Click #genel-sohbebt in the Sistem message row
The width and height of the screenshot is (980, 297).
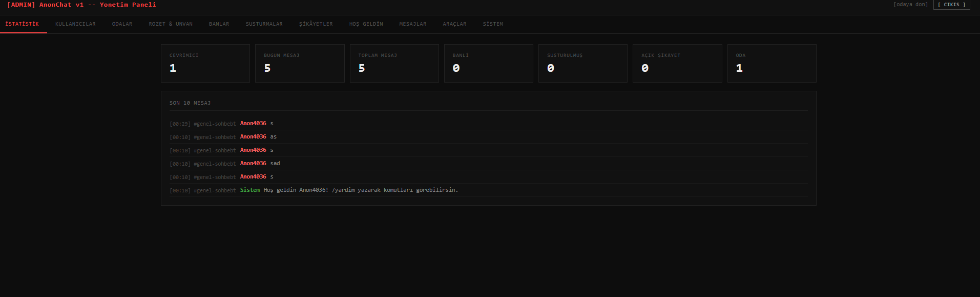(x=215, y=190)
